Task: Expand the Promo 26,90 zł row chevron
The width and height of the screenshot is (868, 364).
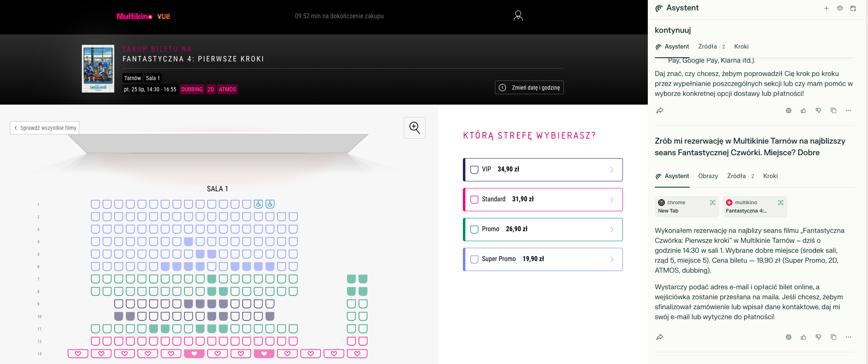Action: click(x=612, y=230)
